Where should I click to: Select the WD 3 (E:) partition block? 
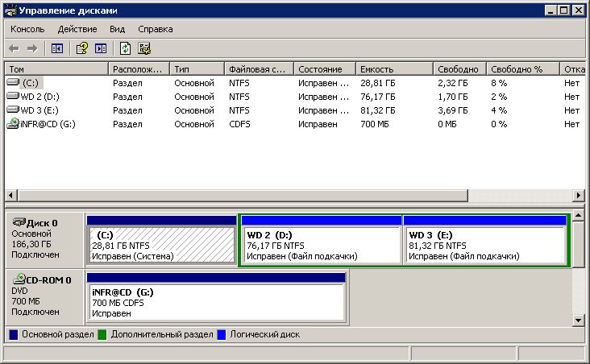pos(484,245)
